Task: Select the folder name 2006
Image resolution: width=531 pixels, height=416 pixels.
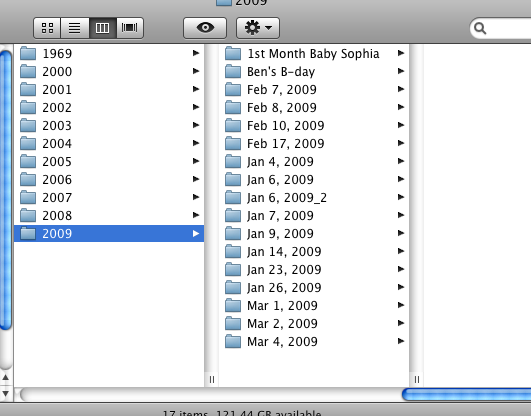Action: [x=57, y=179]
